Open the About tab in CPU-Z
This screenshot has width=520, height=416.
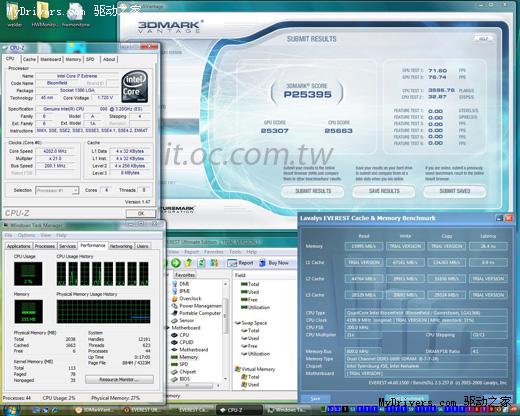(x=109, y=59)
